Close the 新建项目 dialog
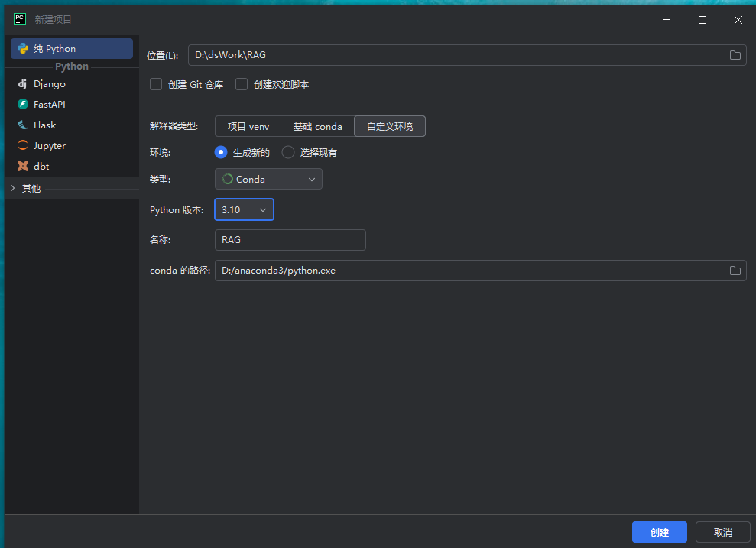This screenshot has height=548, width=756. point(738,20)
